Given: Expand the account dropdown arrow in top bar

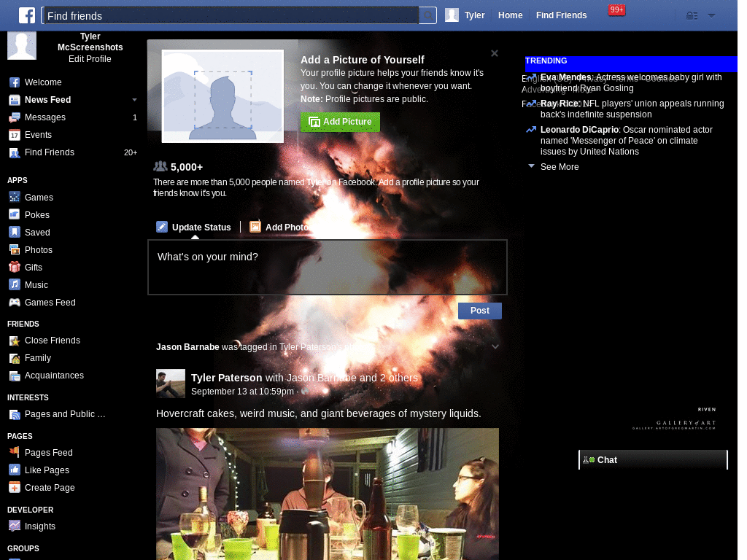Looking at the screenshot, I should pos(711,16).
